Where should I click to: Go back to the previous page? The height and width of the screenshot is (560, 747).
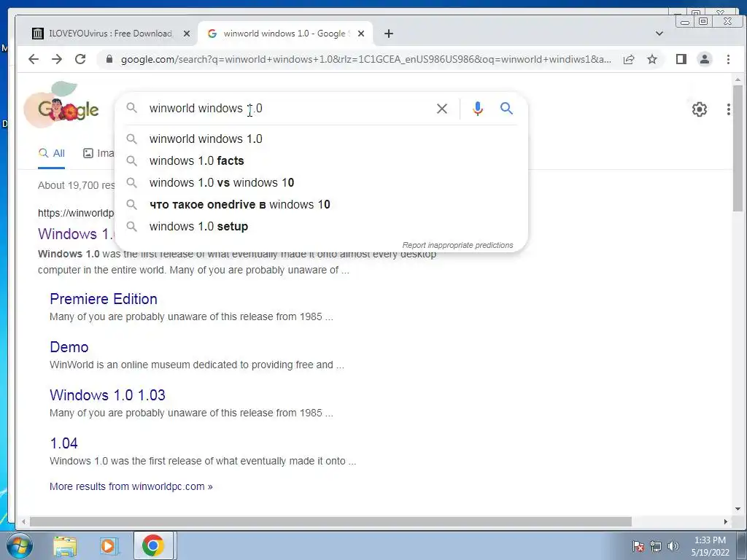point(34,59)
